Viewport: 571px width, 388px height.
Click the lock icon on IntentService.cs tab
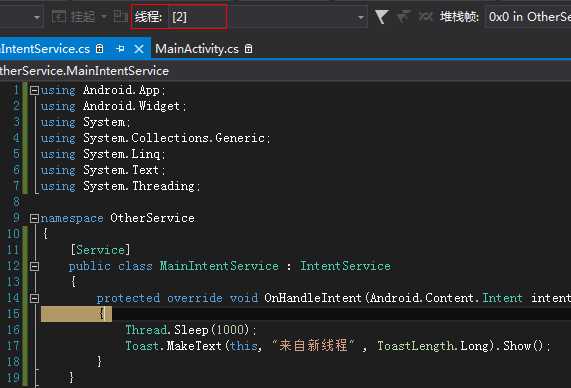click(x=99, y=48)
